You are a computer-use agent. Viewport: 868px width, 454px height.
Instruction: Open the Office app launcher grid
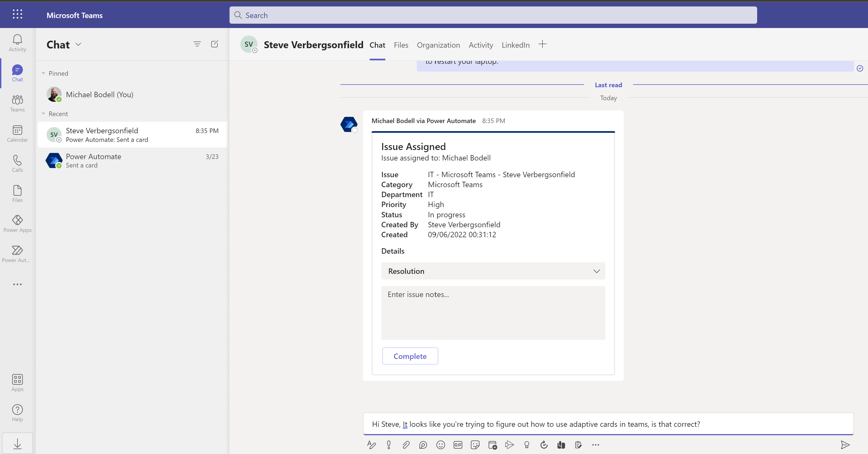click(x=17, y=15)
